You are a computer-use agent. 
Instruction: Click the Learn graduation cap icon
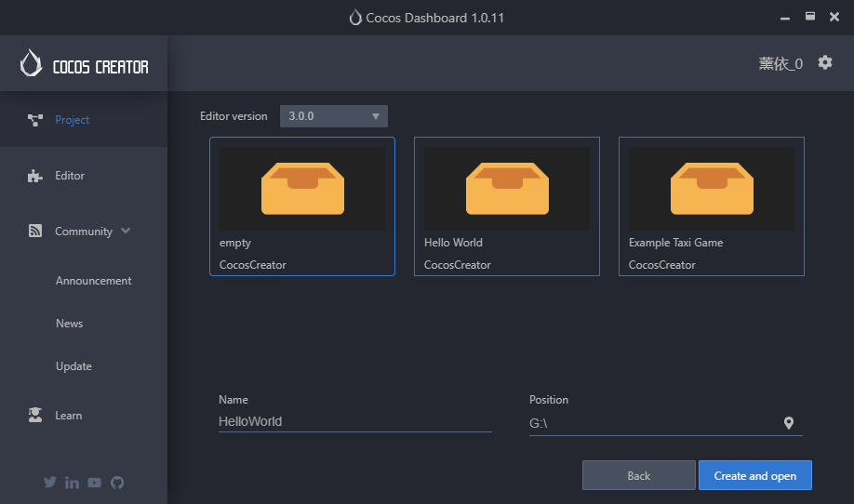tap(35, 416)
